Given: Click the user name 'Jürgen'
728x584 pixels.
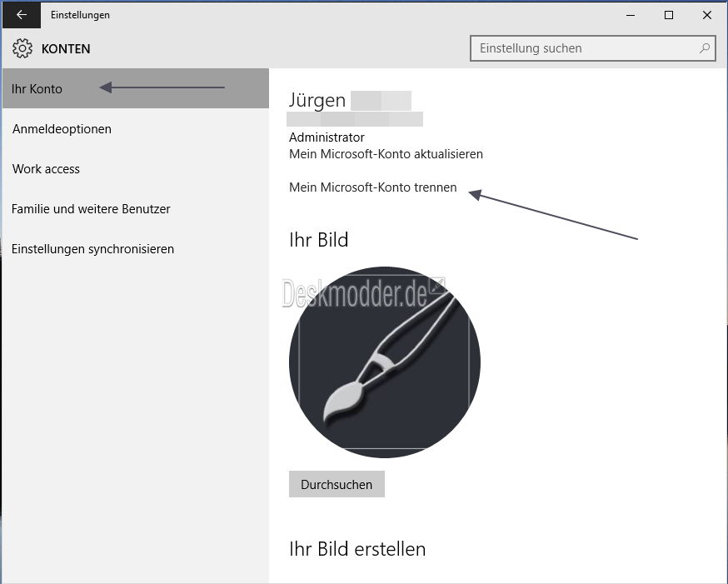Looking at the screenshot, I should coord(317,101).
